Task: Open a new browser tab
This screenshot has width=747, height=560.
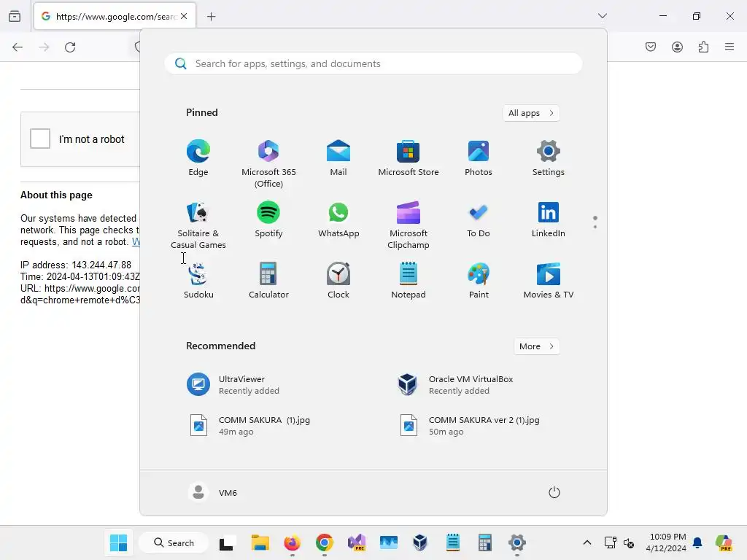Action: [211, 16]
